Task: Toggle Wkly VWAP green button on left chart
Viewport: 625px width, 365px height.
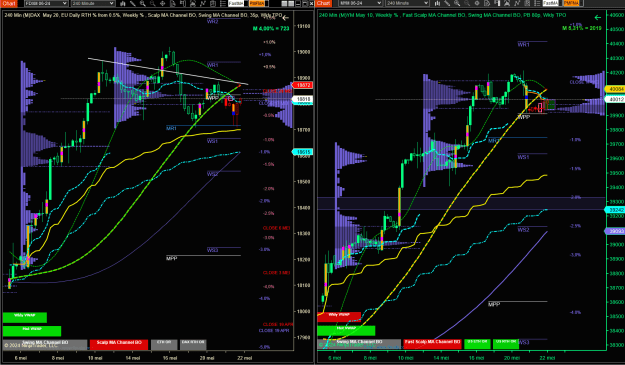Action: (x=25, y=317)
